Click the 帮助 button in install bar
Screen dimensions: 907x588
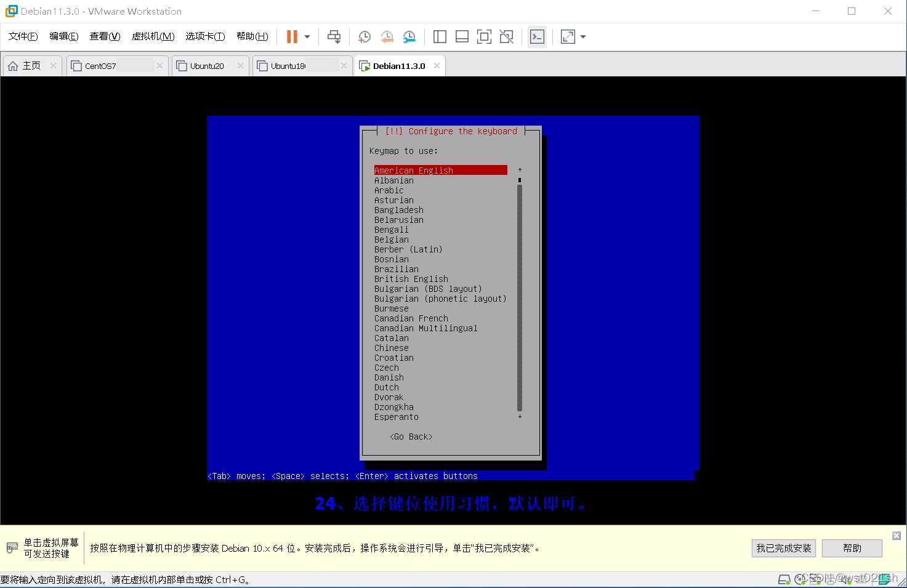pyautogui.click(x=852, y=548)
